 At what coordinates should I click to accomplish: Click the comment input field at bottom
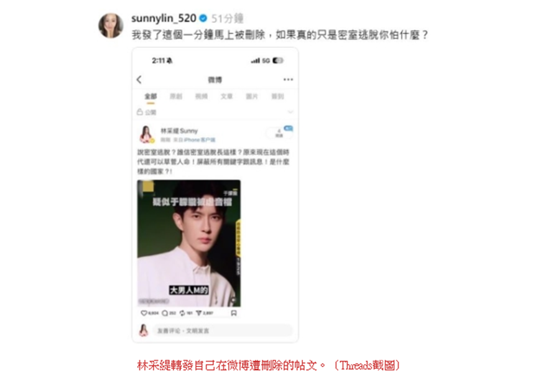coord(222,330)
